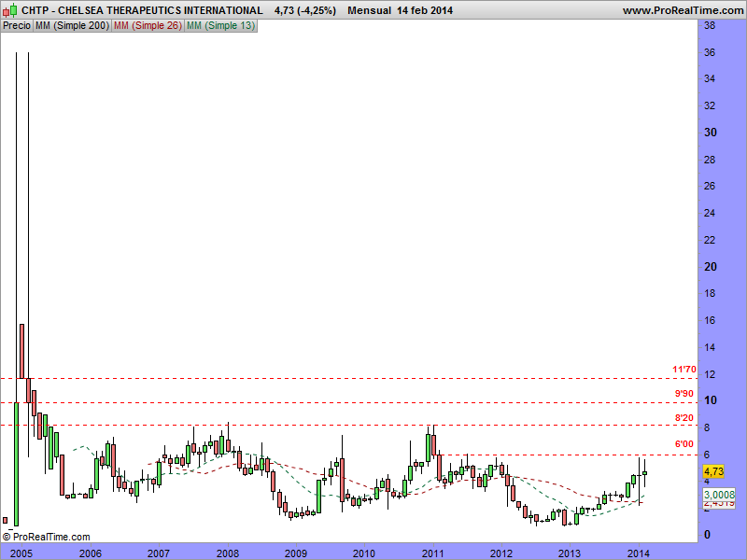The height and width of the screenshot is (560, 747).
Task: Click the 2012 label on time axis
Action: 501,553
